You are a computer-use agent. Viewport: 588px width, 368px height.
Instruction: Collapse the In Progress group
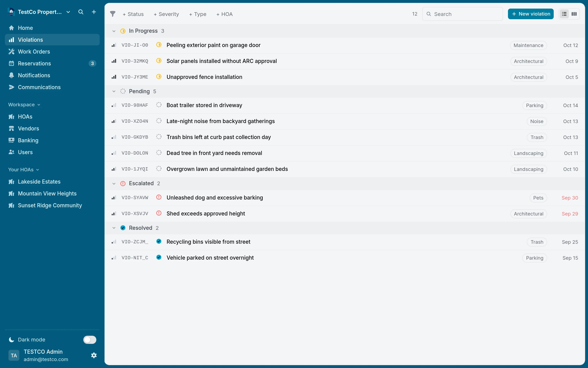pos(114,31)
